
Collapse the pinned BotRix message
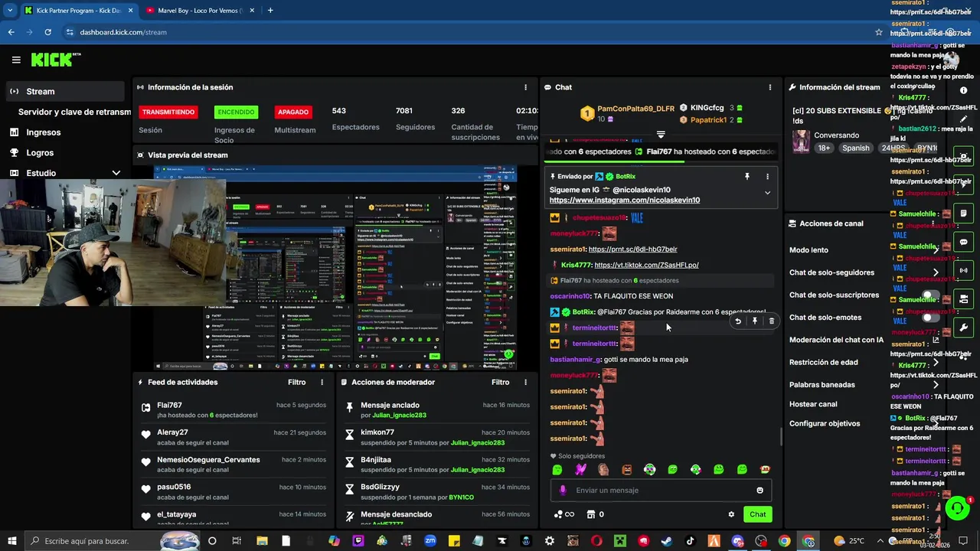tap(767, 193)
